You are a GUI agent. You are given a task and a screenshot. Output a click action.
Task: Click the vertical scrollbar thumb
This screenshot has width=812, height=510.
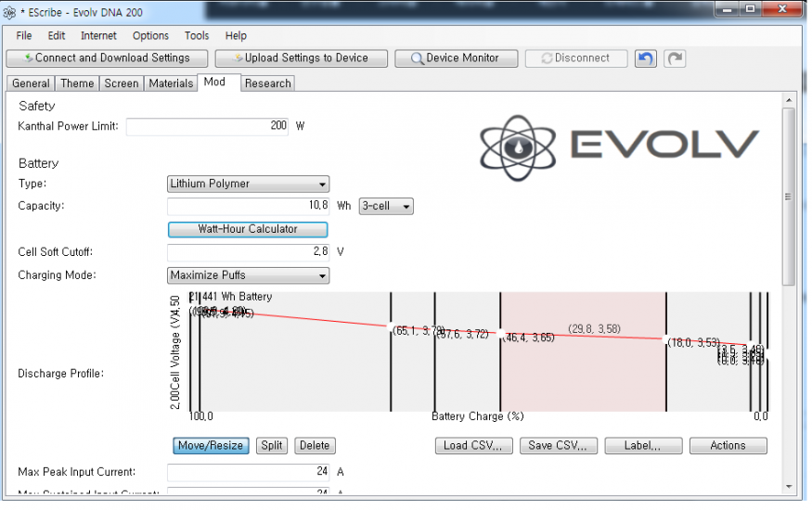point(788,197)
